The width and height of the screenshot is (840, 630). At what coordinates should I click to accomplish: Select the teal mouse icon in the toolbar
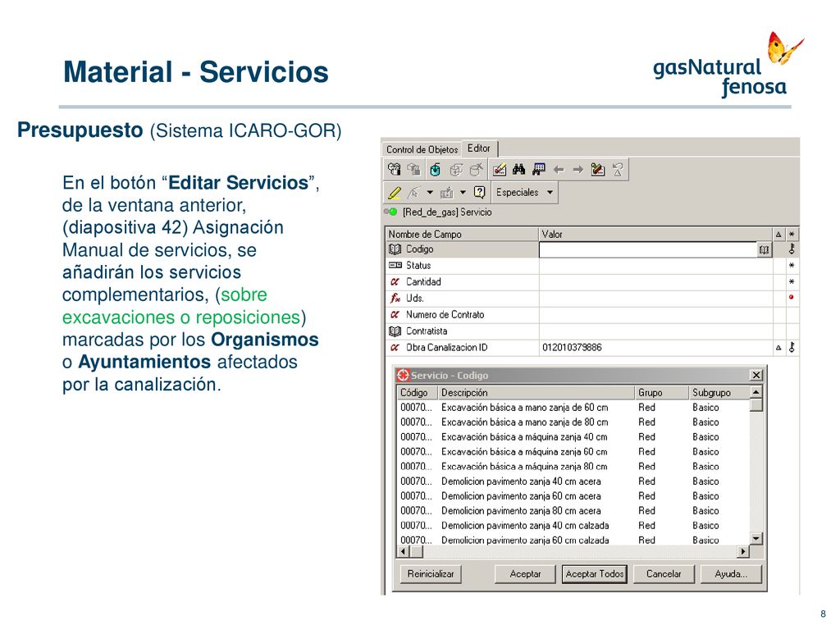coord(435,170)
